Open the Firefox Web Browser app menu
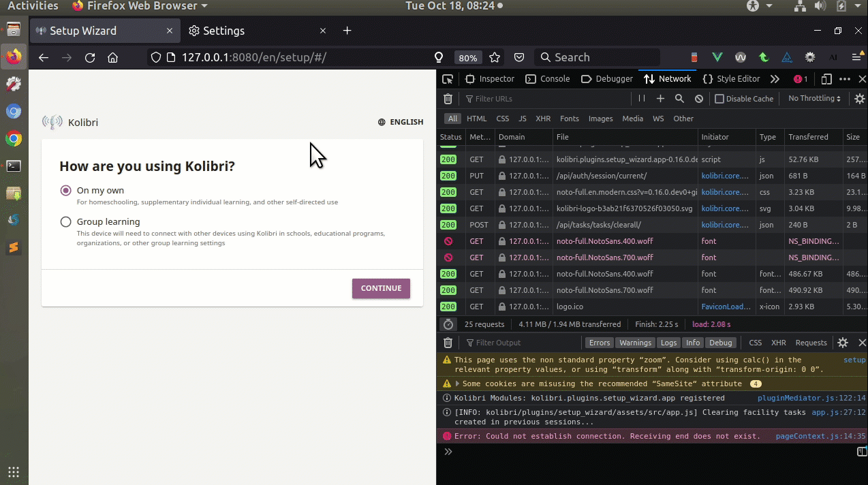This screenshot has width=868, height=485. 140,6
